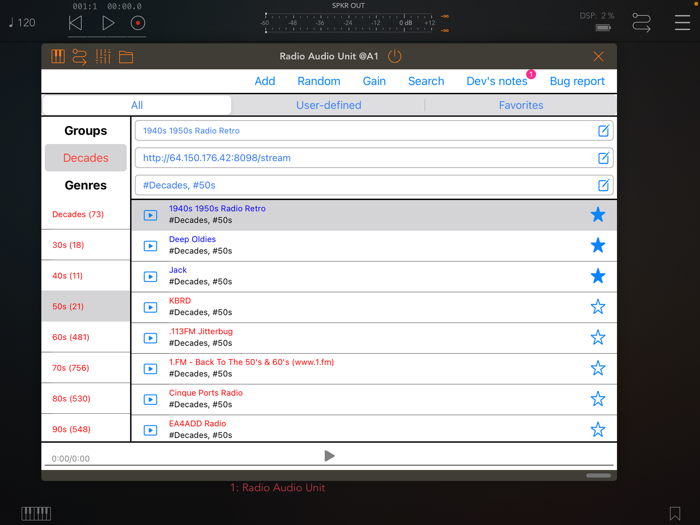
Task: Click station name input field
Action: [374, 131]
